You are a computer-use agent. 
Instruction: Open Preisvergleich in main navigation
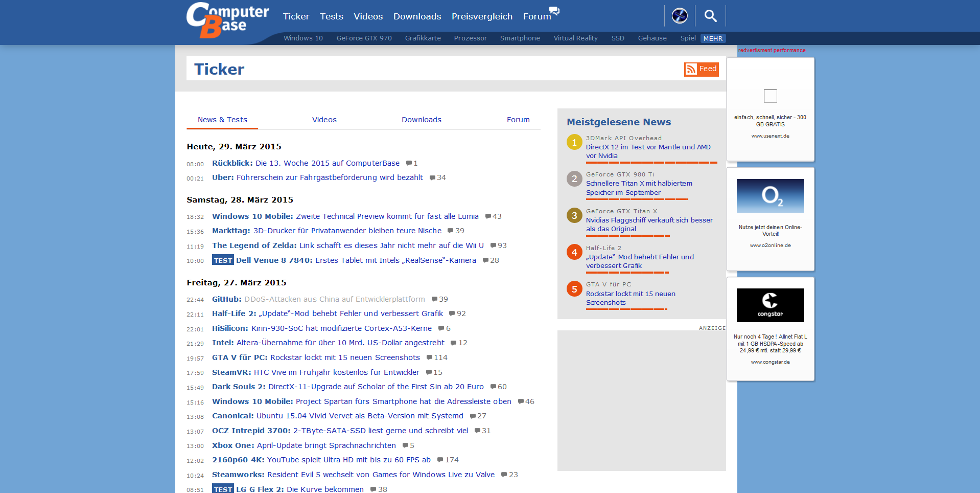[x=482, y=16]
